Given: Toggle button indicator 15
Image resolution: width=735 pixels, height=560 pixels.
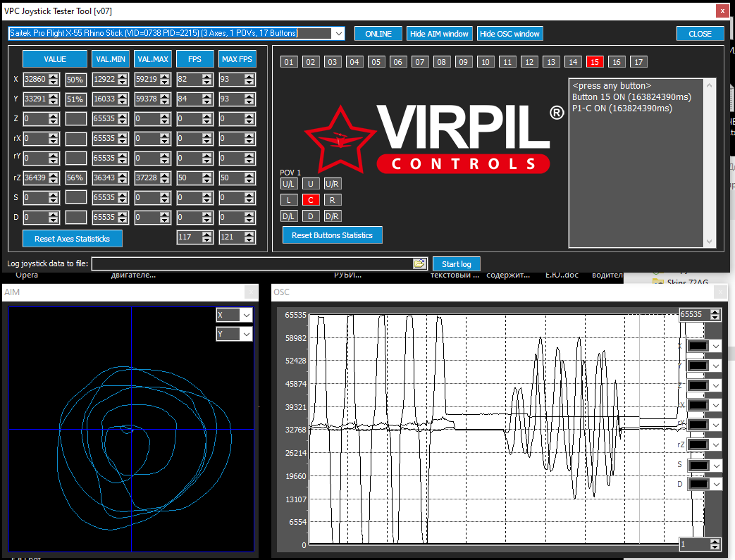Looking at the screenshot, I should 594,62.
